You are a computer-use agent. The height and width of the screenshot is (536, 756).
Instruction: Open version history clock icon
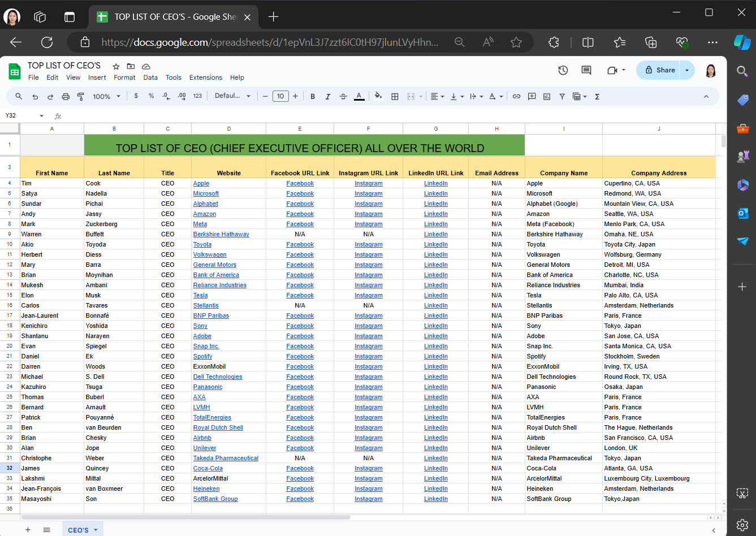[x=563, y=70]
